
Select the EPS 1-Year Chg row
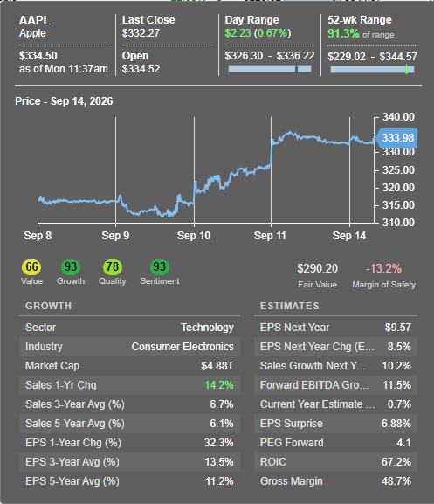click(x=129, y=443)
